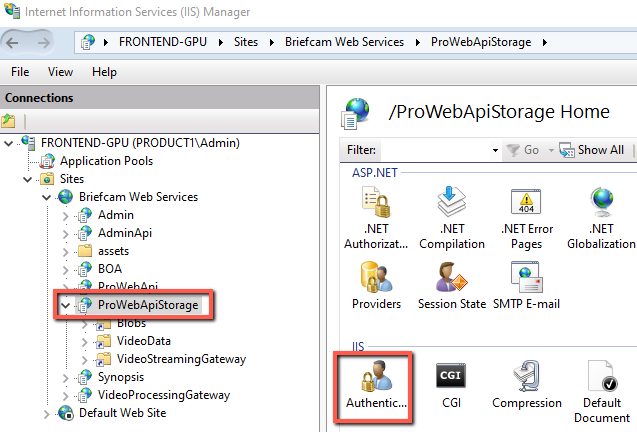
Task: Click the Create New Connection toolbar icon
Action: pos(9,121)
